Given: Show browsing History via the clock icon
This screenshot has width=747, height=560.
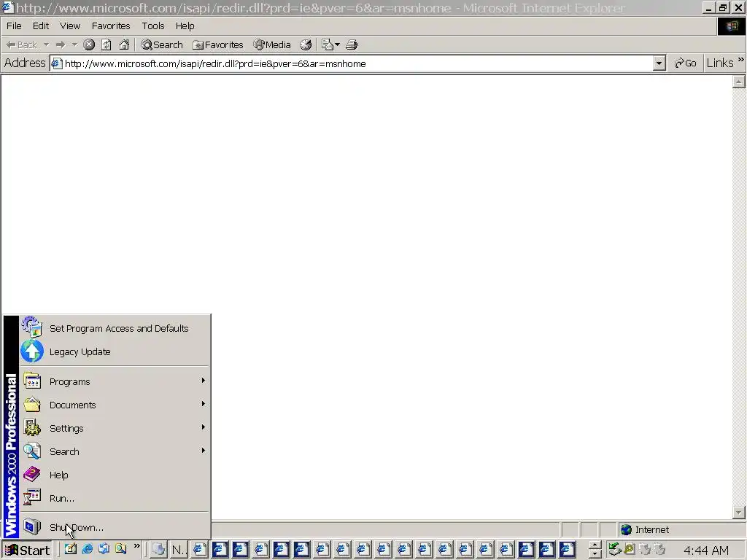Looking at the screenshot, I should (x=306, y=44).
